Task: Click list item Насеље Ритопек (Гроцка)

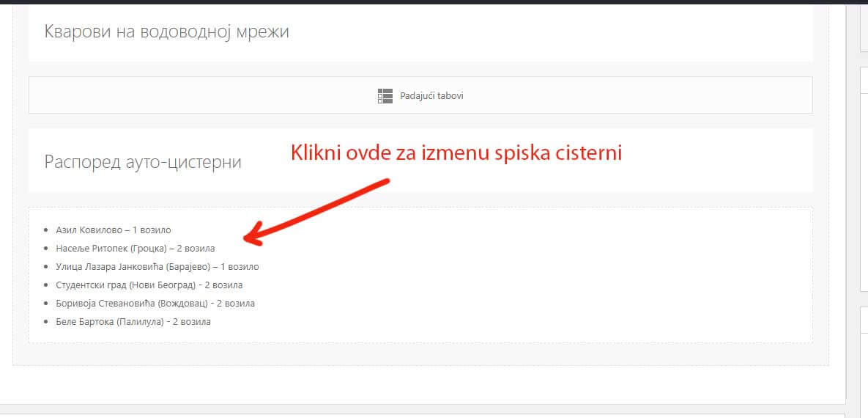Action: [135, 249]
